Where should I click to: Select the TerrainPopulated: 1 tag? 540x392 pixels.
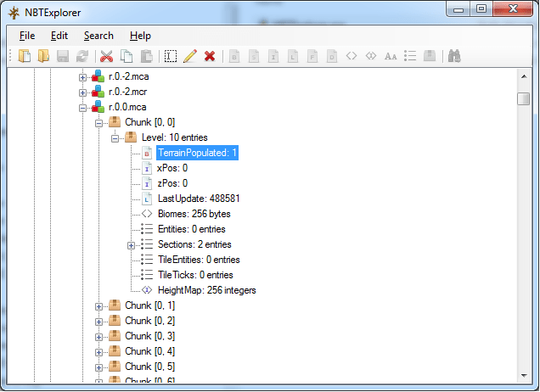[x=197, y=153]
